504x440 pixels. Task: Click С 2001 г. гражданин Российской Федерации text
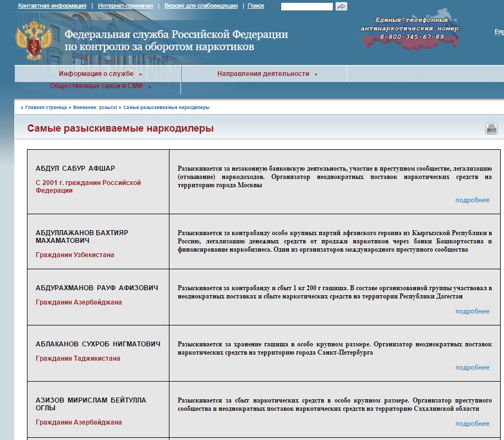coord(89,187)
